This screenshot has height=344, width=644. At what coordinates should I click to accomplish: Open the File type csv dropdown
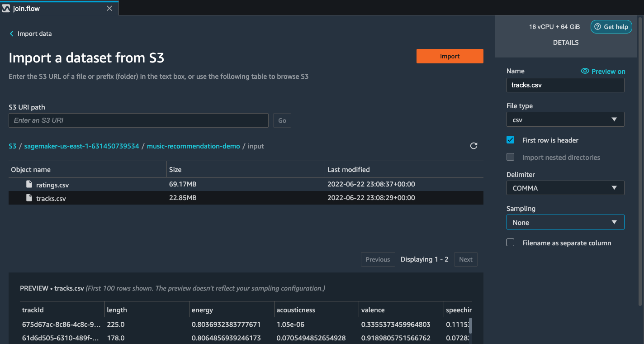(x=565, y=119)
